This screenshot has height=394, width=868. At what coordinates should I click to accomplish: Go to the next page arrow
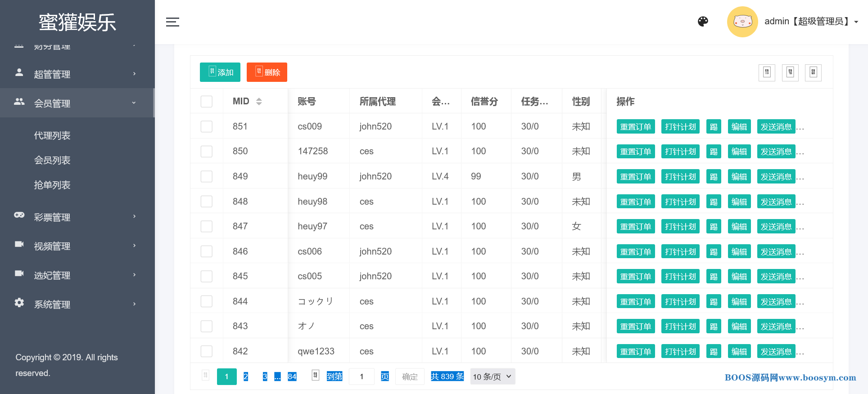click(315, 376)
